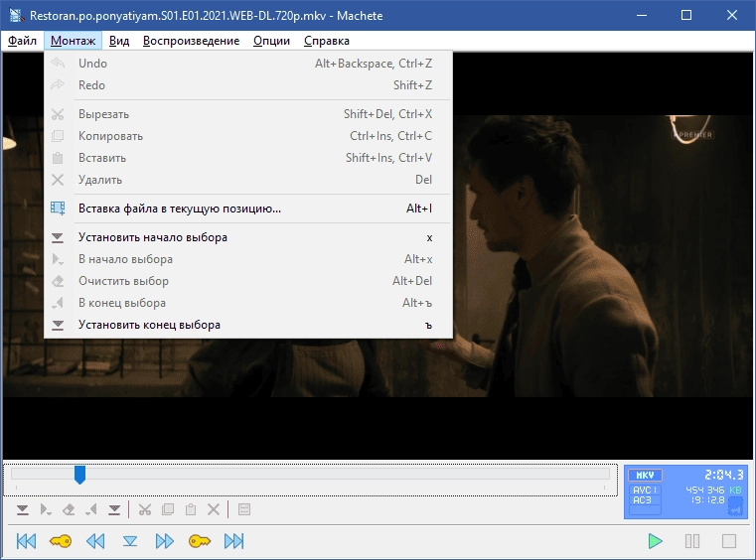This screenshot has height=560, width=756.
Task: Click the AVC1 video codec label
Action: point(645,490)
